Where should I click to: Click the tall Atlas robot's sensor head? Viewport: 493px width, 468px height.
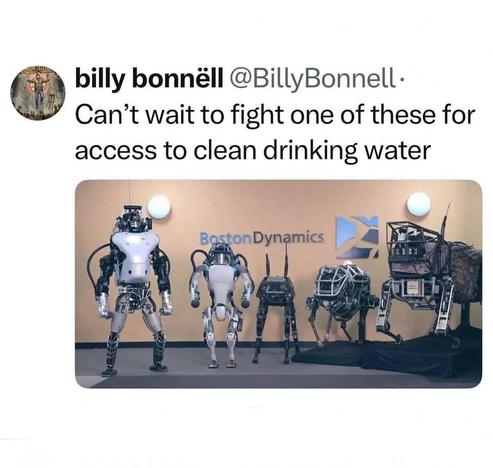pyautogui.click(x=133, y=218)
